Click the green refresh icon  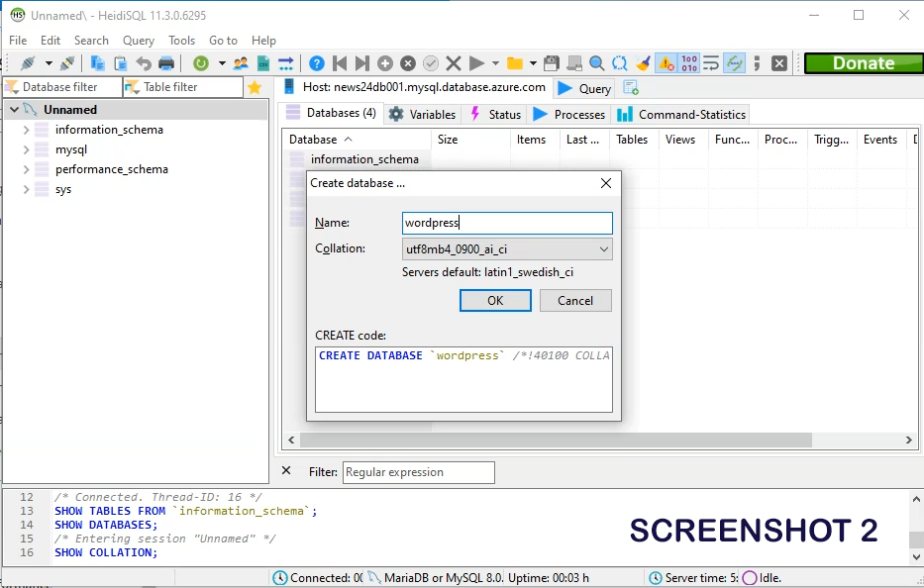click(201, 63)
